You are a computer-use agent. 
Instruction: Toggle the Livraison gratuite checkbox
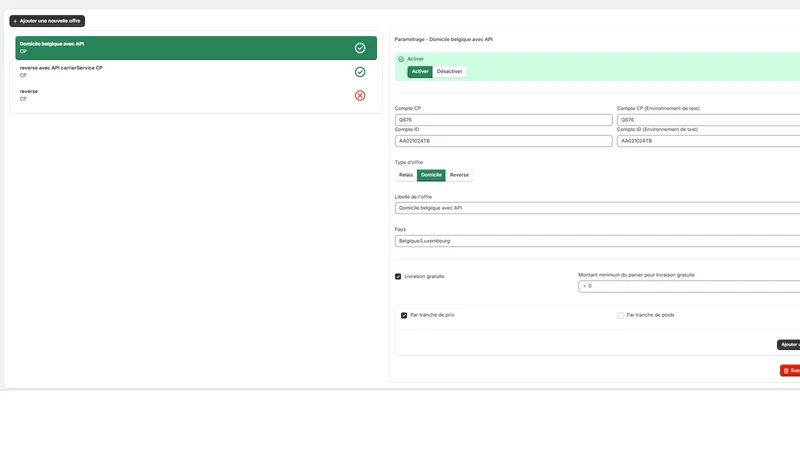click(398, 277)
